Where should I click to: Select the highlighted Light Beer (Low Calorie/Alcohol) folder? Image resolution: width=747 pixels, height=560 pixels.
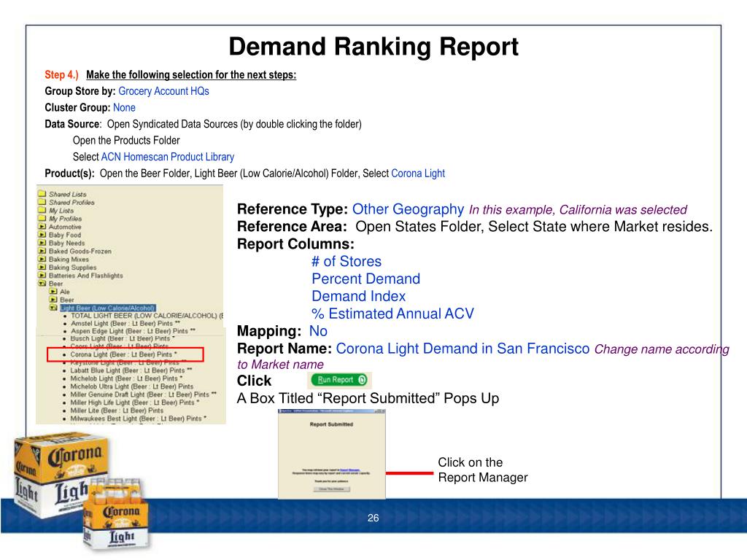108,308
